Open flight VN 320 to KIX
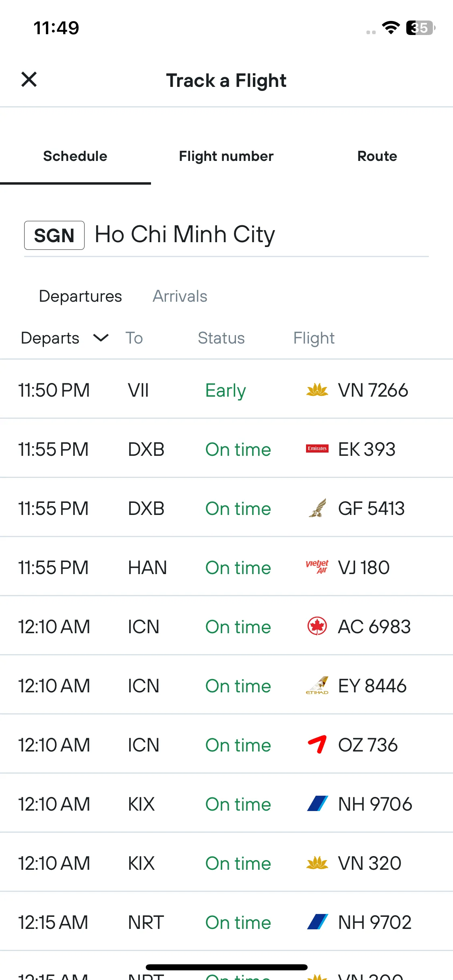 226,863
